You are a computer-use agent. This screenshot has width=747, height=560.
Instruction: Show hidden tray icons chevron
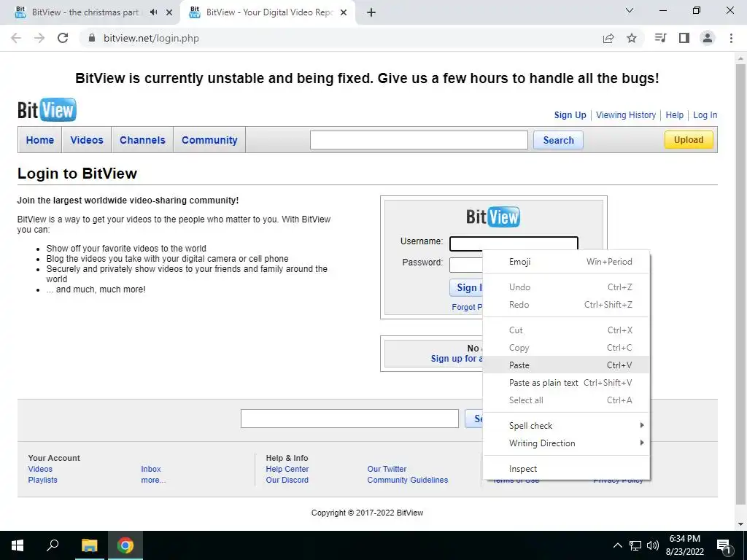point(617,545)
